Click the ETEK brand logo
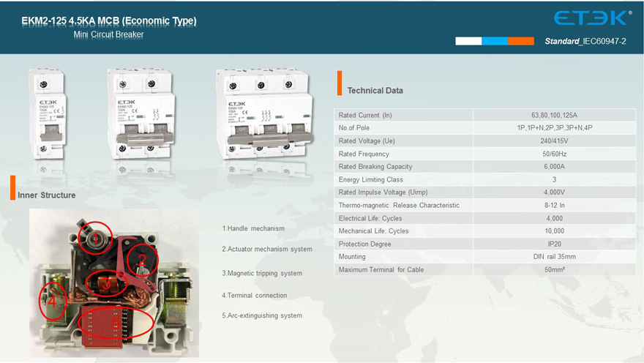Viewport: 644px width, 363px height. tap(593, 18)
